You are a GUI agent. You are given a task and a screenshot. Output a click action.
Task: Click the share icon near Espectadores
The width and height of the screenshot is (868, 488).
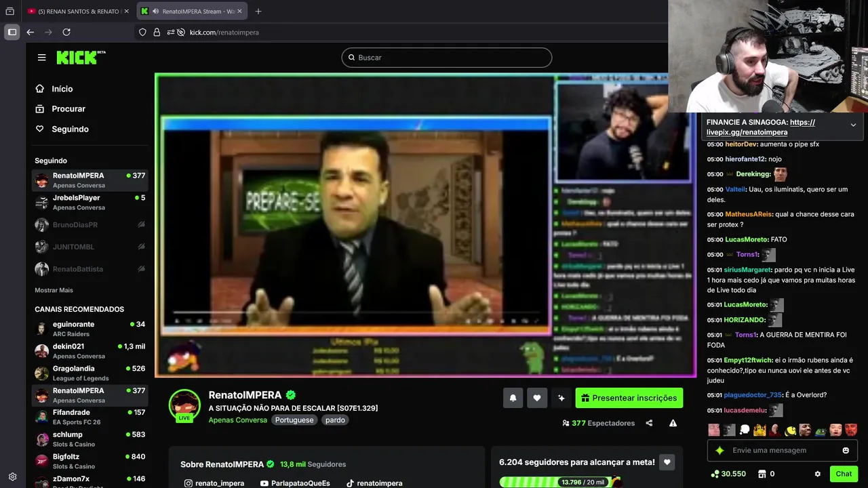click(x=649, y=423)
